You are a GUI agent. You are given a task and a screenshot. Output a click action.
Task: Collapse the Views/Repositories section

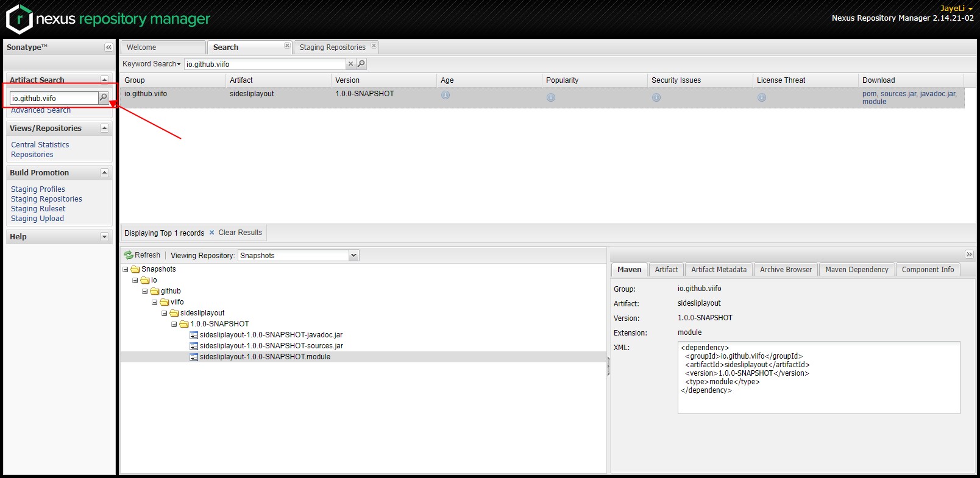[104, 128]
